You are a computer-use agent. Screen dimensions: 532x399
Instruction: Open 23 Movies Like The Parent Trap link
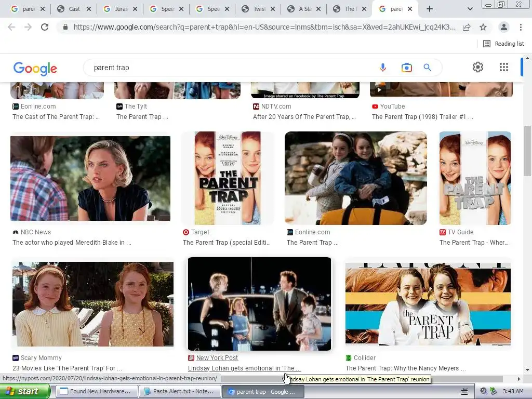67,368
